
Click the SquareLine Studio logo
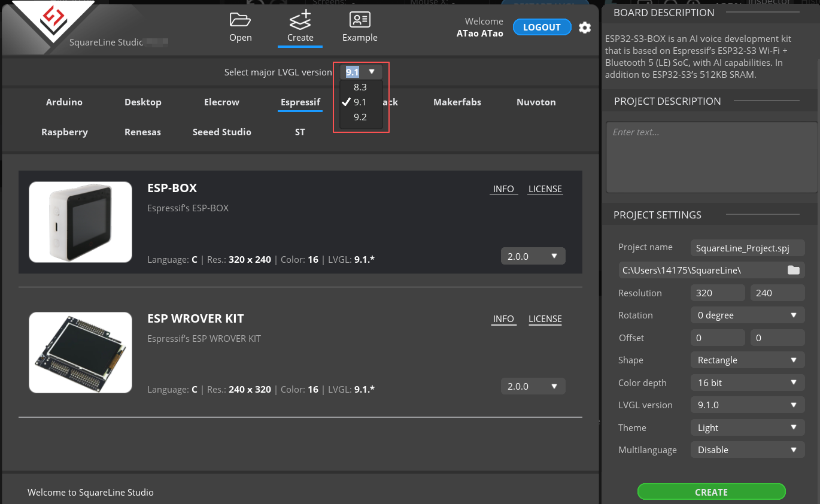(53, 22)
